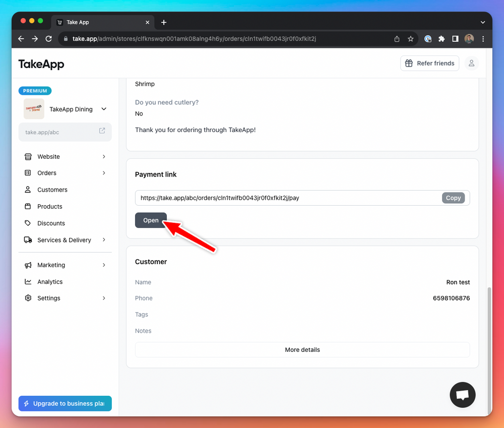Reload the page with refresh icon
The width and height of the screenshot is (504, 428).
click(x=48, y=39)
